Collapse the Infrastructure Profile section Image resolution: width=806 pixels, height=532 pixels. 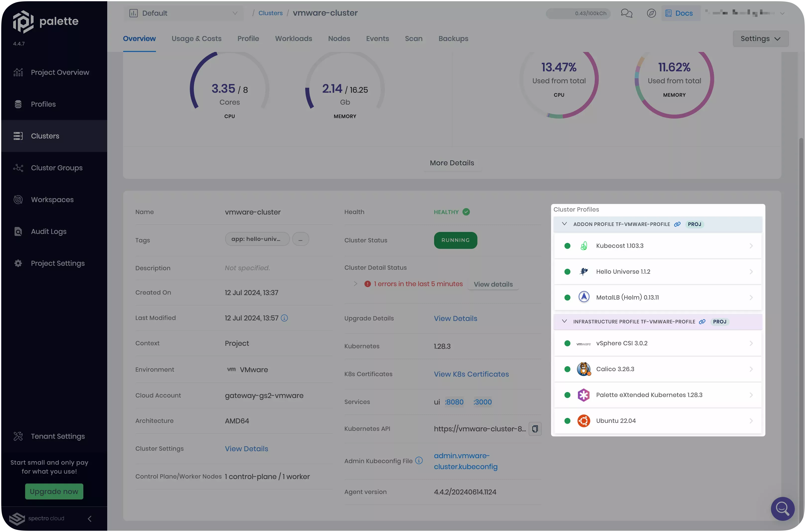click(x=564, y=321)
